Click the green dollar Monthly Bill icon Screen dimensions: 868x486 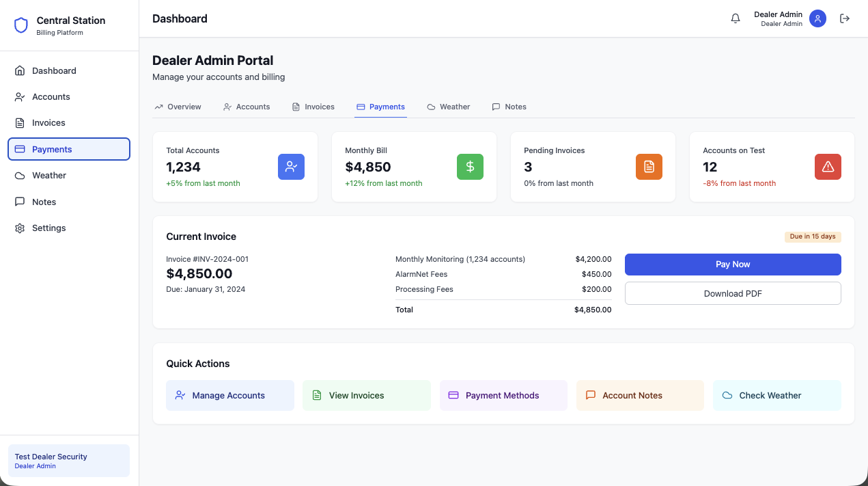coord(470,167)
